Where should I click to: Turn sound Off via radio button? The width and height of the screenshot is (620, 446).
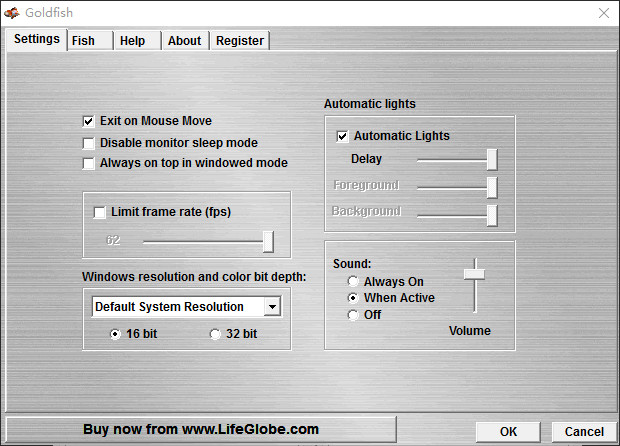352,315
